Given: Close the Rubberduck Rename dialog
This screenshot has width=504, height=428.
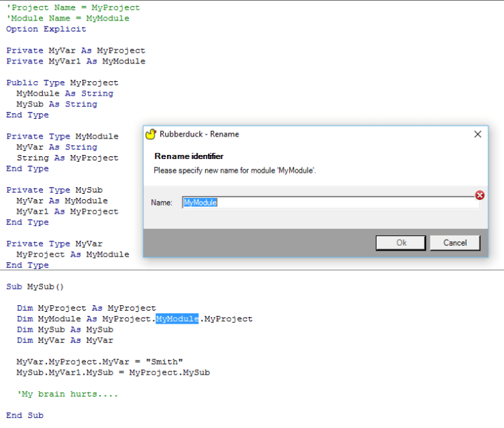Looking at the screenshot, I should tap(477, 134).
